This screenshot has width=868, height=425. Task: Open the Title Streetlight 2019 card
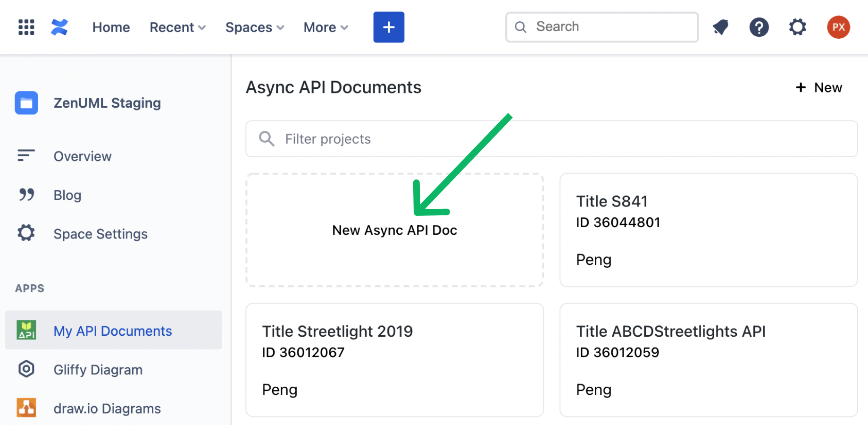[x=395, y=360]
